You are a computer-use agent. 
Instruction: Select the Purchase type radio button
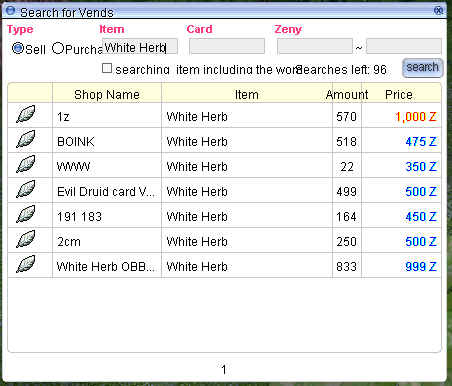(58, 48)
